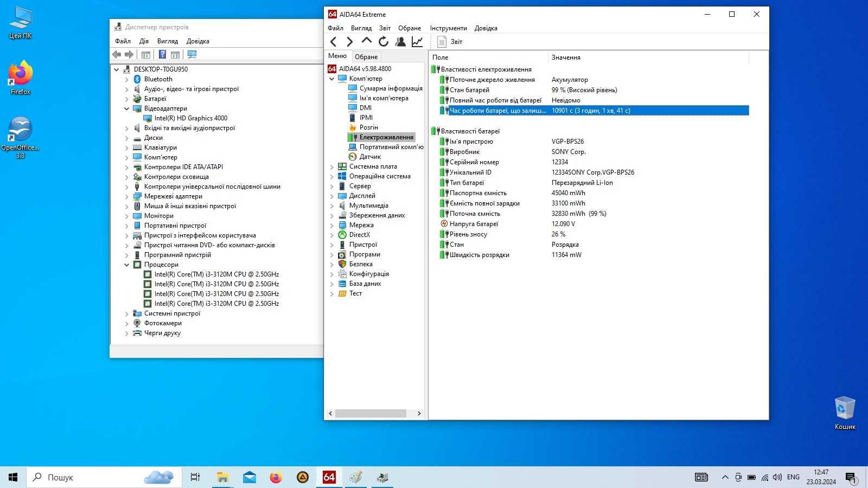Click the AIDA64 Refresh toolbar icon
Screen dimensions: 868x488
click(x=384, y=42)
